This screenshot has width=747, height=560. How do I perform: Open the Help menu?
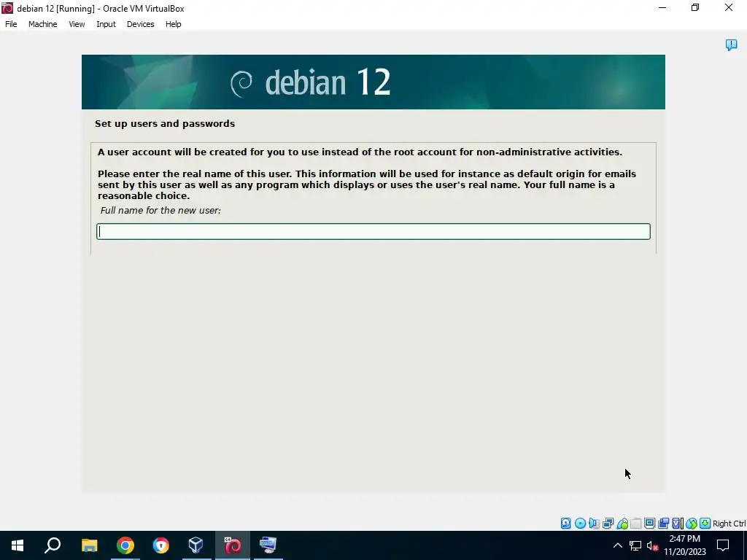(174, 24)
